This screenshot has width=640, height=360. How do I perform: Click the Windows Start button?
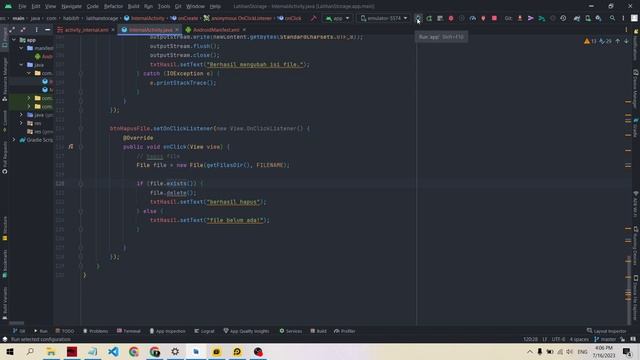[9, 351]
